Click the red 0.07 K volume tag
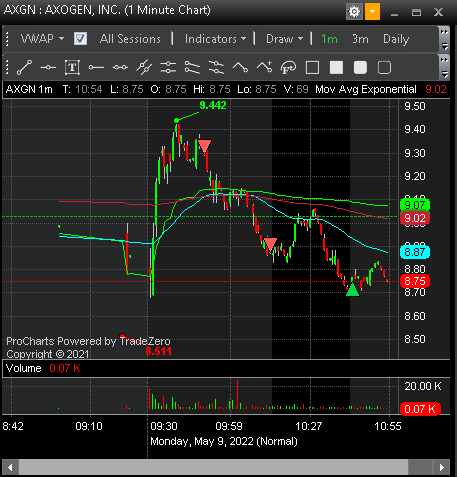 (420, 409)
